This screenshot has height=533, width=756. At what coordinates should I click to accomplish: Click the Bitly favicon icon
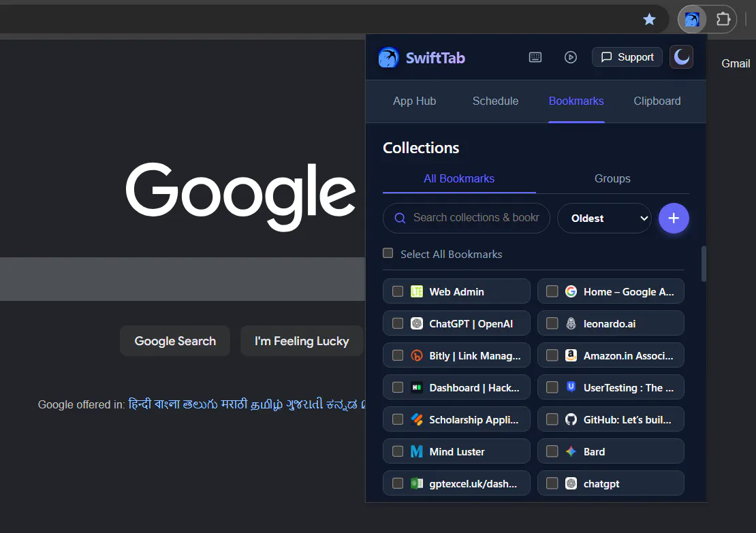[x=417, y=355]
